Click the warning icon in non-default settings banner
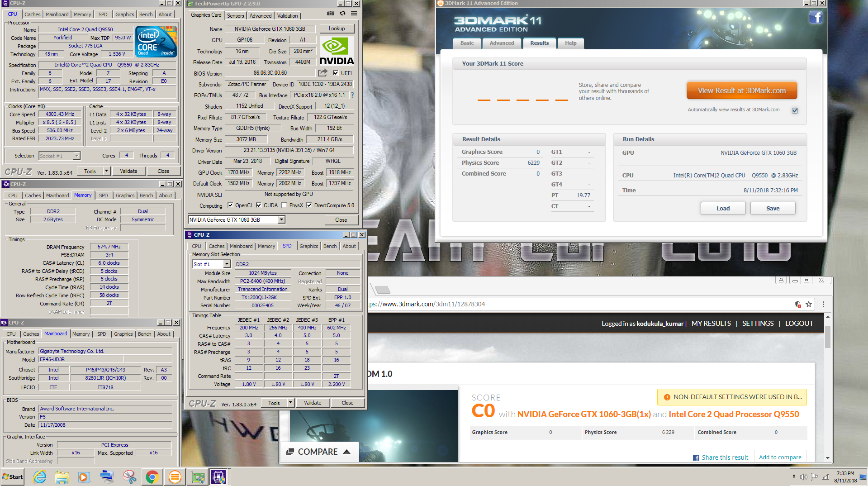 (x=667, y=397)
